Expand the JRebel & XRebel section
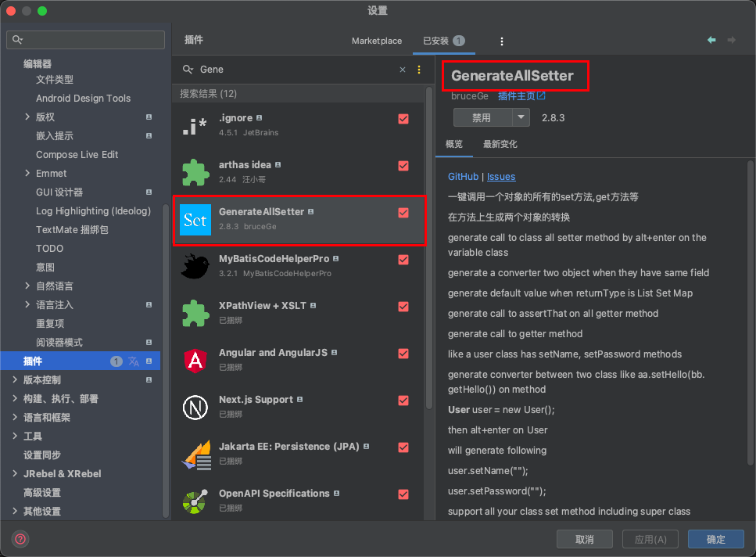The width and height of the screenshot is (756, 557). pyautogui.click(x=16, y=474)
